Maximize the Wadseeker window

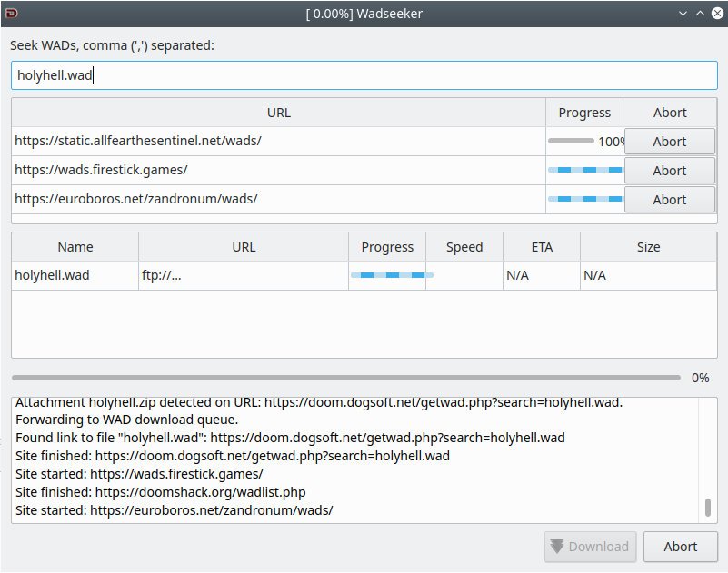pyautogui.click(x=700, y=14)
